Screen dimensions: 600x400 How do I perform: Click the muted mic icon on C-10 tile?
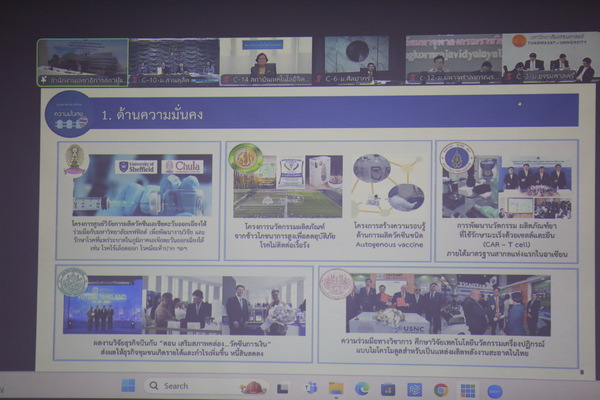coord(135,80)
